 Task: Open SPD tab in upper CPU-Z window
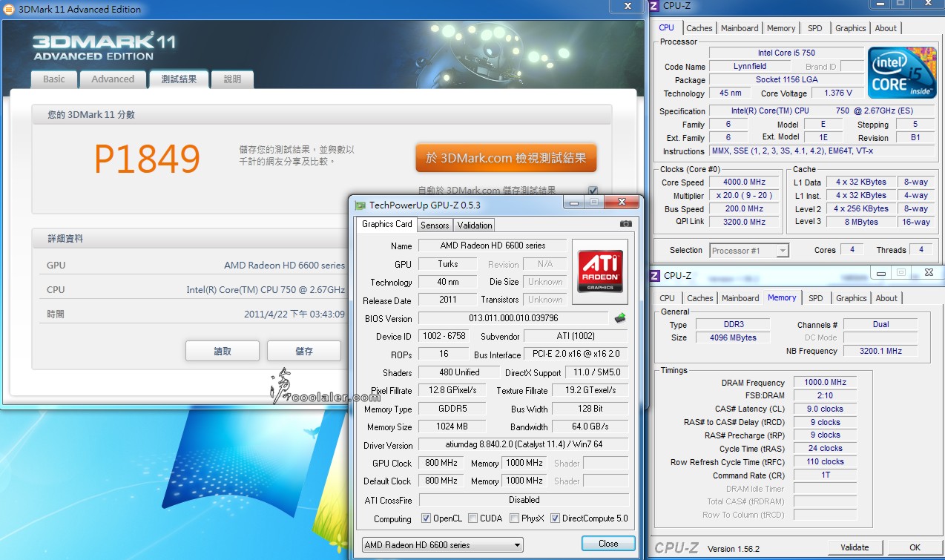coord(815,28)
